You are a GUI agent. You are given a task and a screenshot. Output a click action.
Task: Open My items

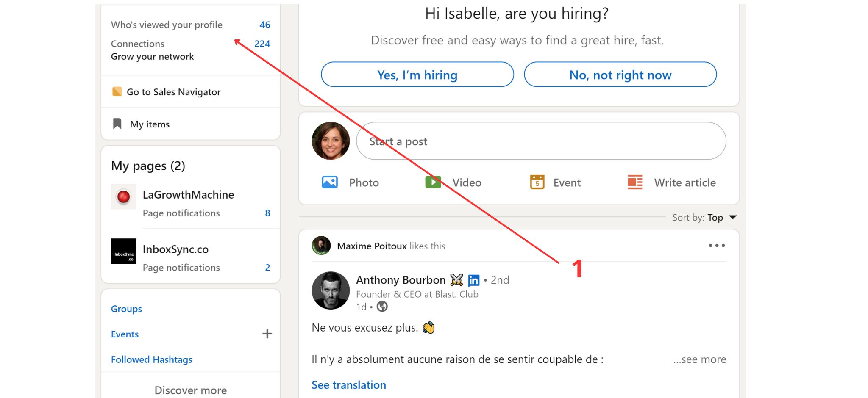(150, 124)
